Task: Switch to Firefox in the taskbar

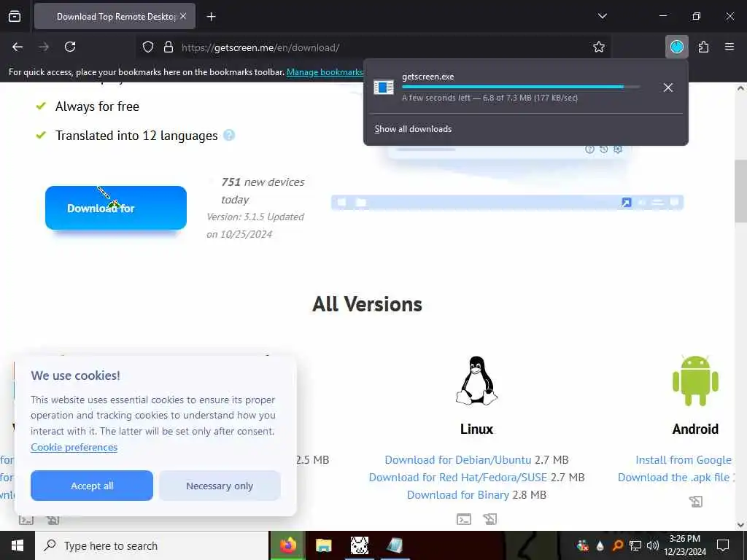Action: coord(287,545)
